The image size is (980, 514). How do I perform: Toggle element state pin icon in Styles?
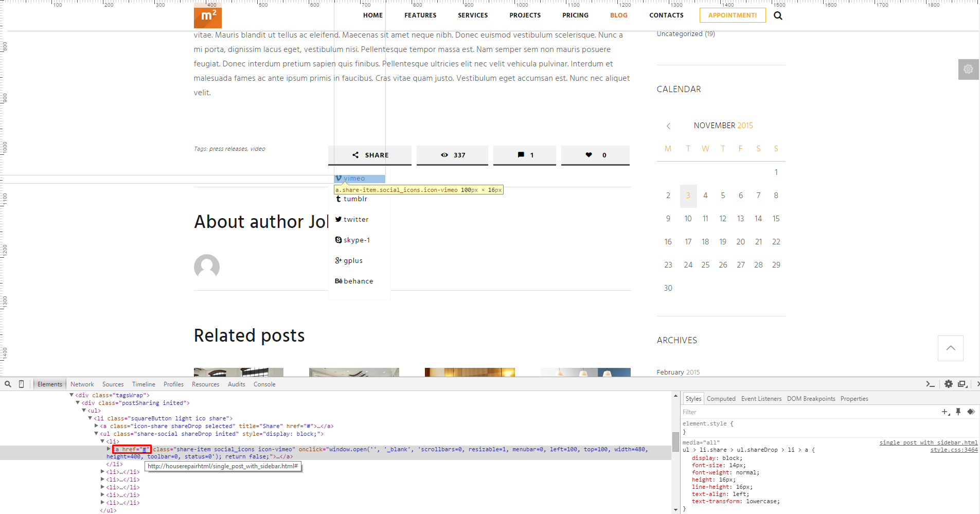(x=958, y=412)
